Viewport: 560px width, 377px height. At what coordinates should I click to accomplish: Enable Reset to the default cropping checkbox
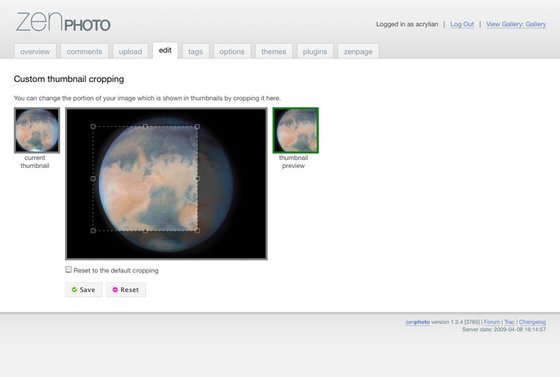coord(68,270)
